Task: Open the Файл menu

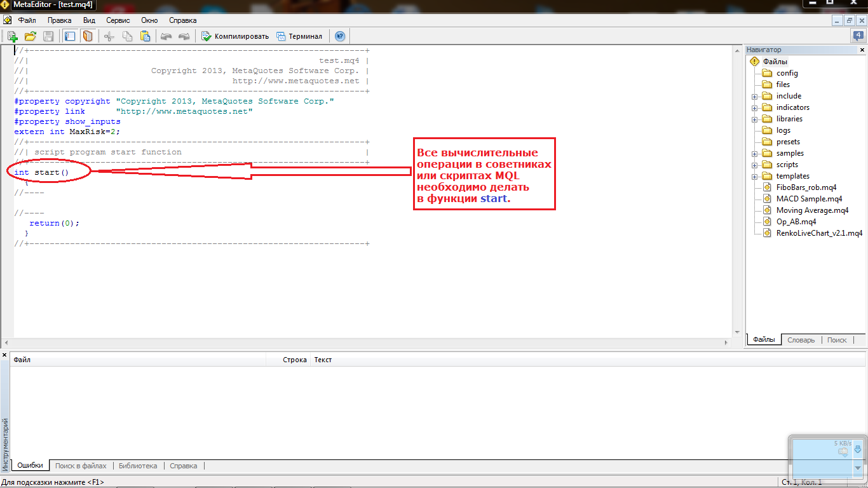Action: pyautogui.click(x=27, y=20)
